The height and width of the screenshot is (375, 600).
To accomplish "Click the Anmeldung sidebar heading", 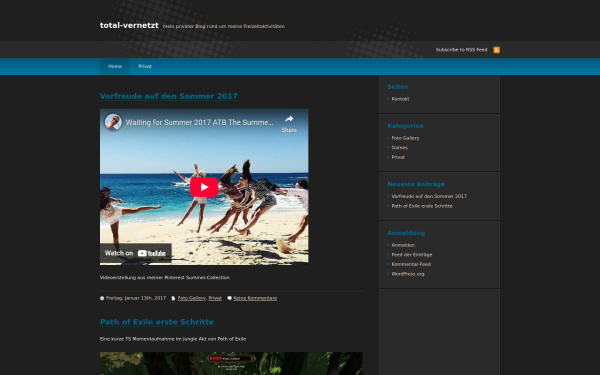I will pyautogui.click(x=406, y=233).
